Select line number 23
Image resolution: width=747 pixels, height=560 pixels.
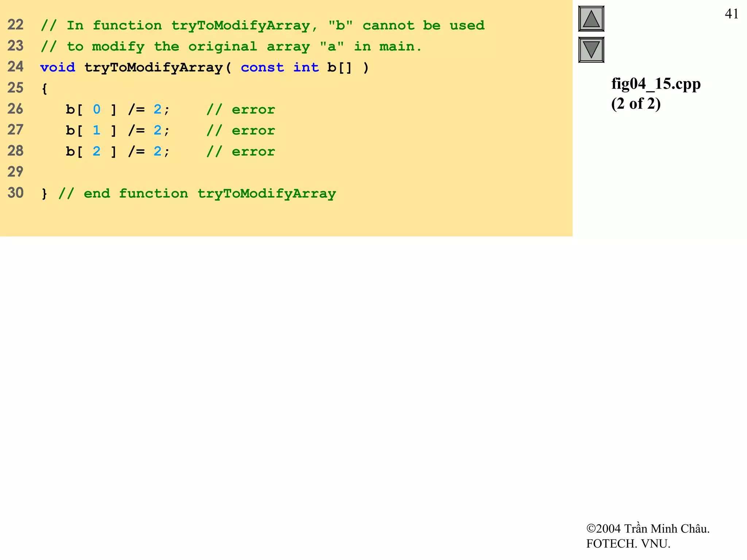pos(15,46)
